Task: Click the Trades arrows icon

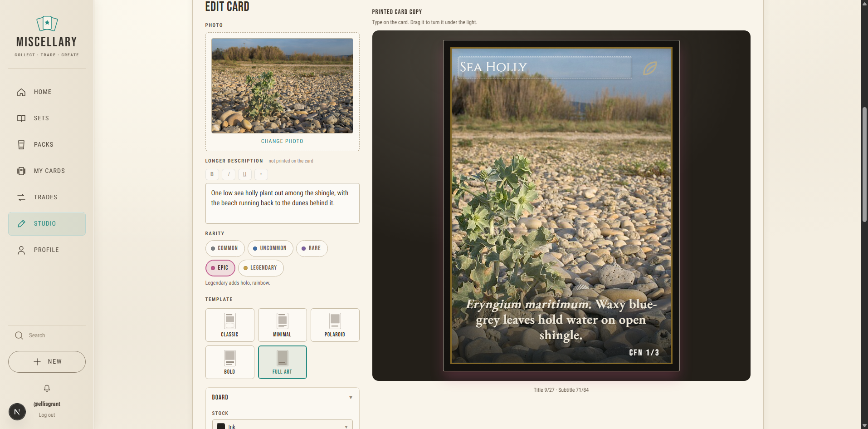Action: (21, 197)
